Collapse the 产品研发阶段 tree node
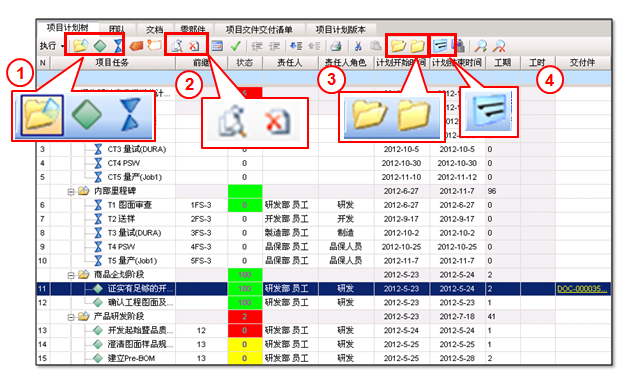Image resolution: width=628 pixels, height=378 pixels. 71,317
